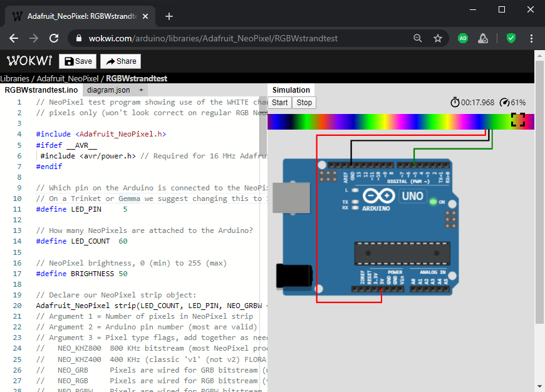Open the green AD extension icon
545x392 pixels.
point(463,38)
